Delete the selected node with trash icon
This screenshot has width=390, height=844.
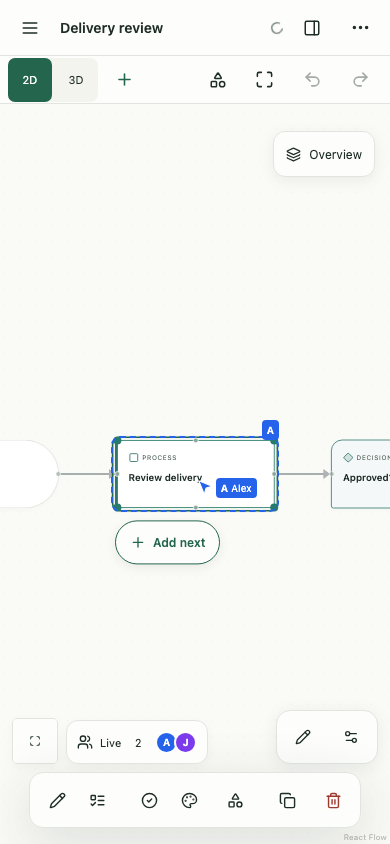coord(334,801)
